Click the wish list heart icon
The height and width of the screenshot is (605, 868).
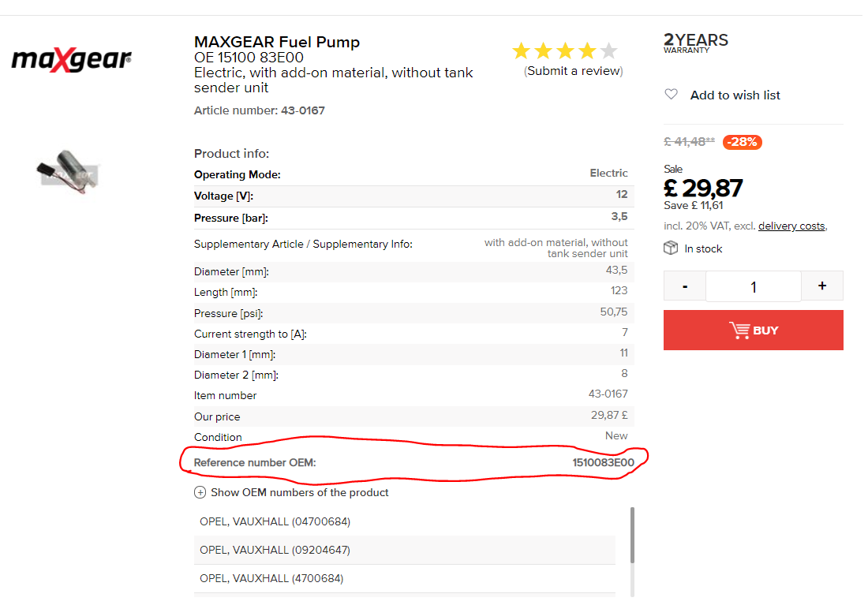[671, 95]
